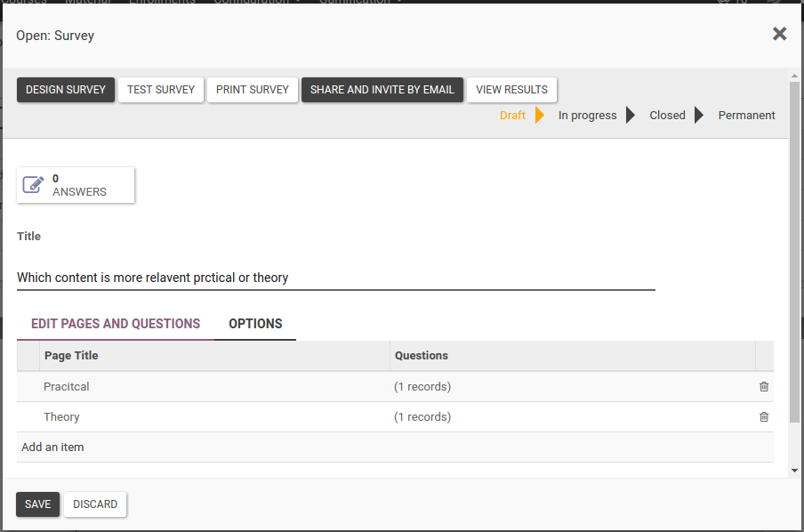804x532 pixels.
Task: Select the Draft status stage
Action: click(x=512, y=115)
